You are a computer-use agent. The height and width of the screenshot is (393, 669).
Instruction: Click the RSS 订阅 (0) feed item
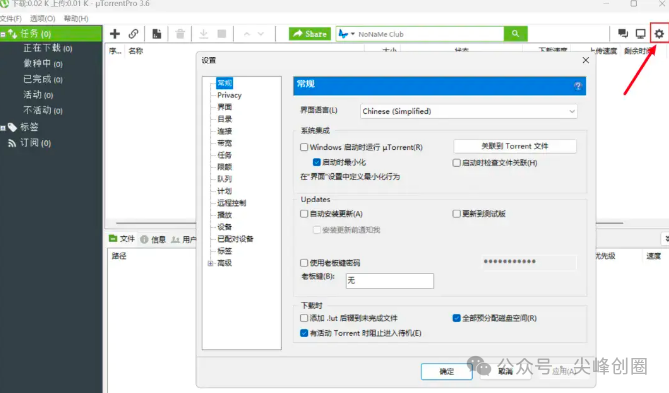pyautogui.click(x=29, y=143)
